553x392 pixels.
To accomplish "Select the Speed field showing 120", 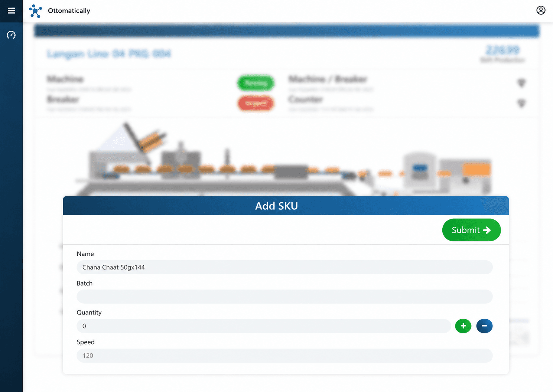I will click(x=284, y=356).
